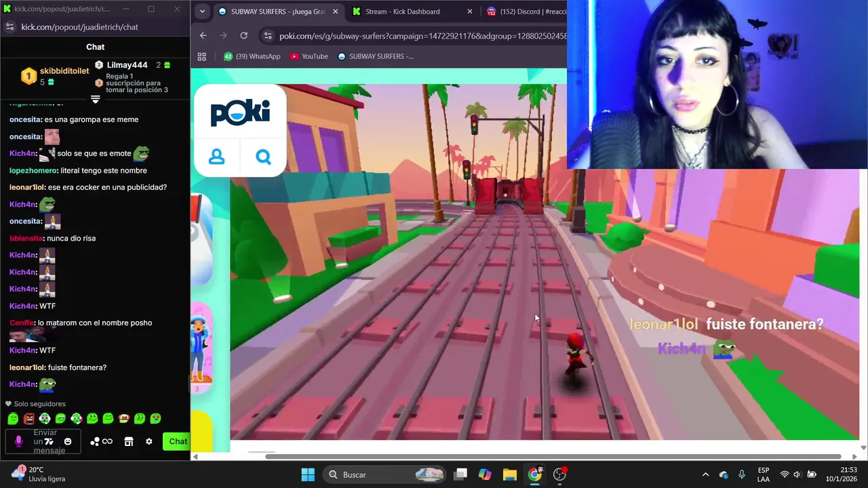The width and height of the screenshot is (868, 488).
Task: Open Task View on taskbar
Action: [x=460, y=474]
